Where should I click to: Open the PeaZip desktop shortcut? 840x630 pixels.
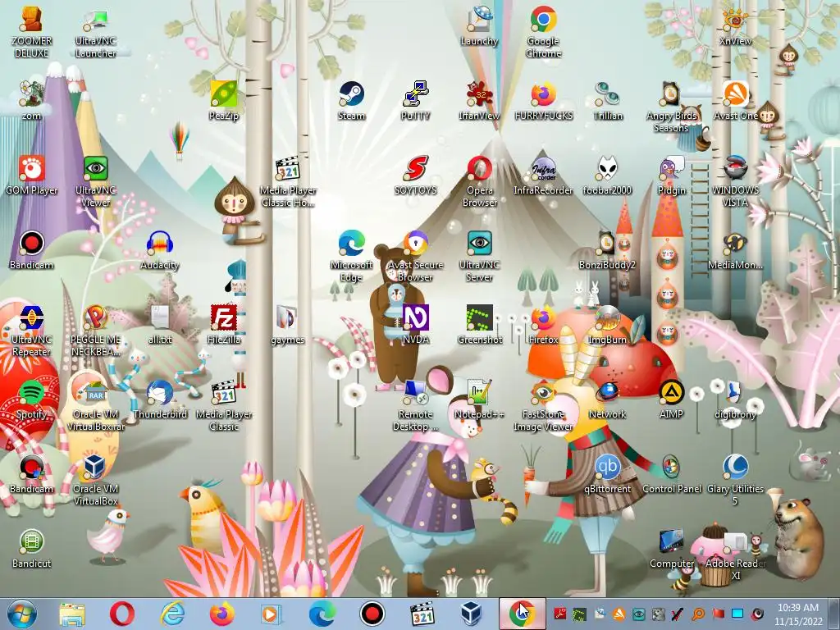[224, 101]
